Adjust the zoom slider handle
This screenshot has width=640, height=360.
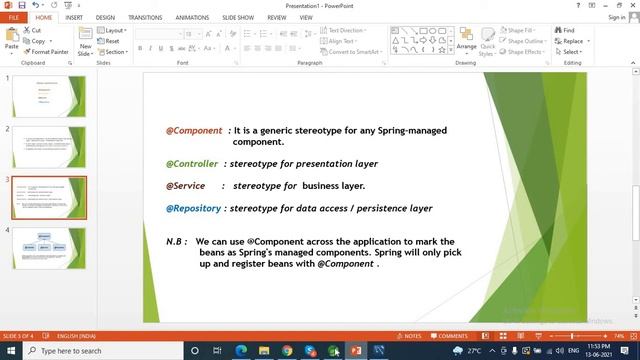coord(572,336)
